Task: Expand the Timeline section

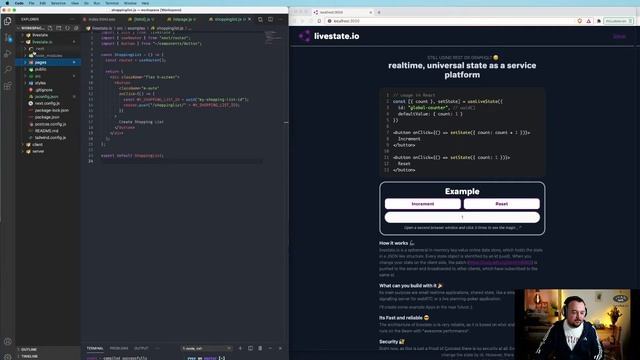Action: point(29,356)
